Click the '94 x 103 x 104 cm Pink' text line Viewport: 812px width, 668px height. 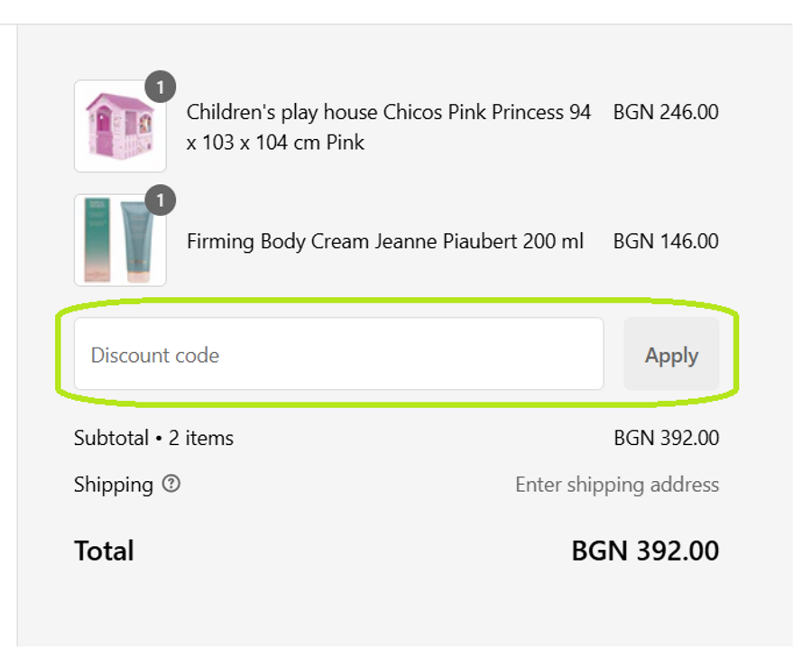[x=275, y=143]
